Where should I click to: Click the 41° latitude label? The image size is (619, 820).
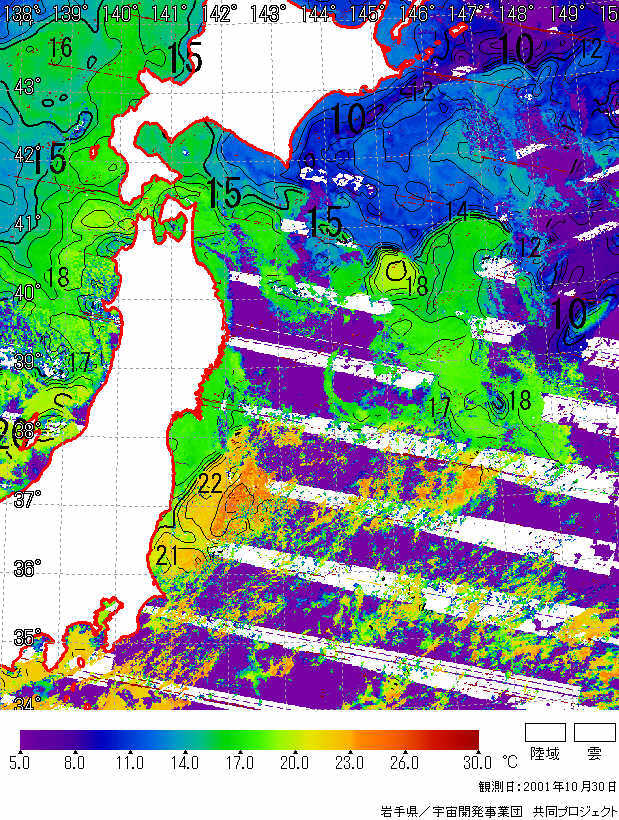[x=27, y=224]
